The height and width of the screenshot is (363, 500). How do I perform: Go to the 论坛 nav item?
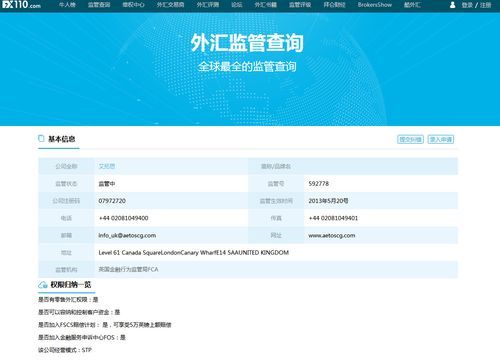click(x=237, y=5)
